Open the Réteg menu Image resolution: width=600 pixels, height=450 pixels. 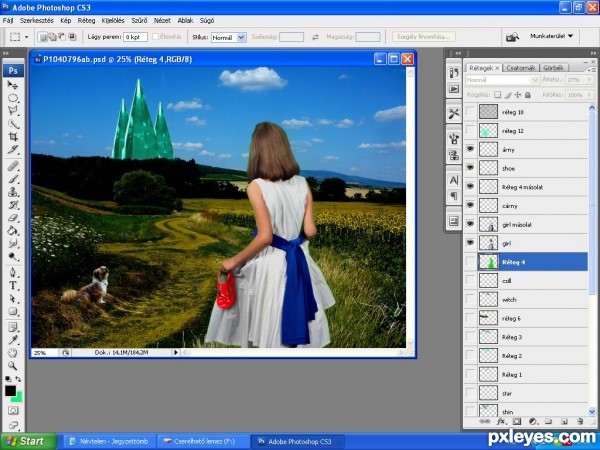pyautogui.click(x=86, y=20)
